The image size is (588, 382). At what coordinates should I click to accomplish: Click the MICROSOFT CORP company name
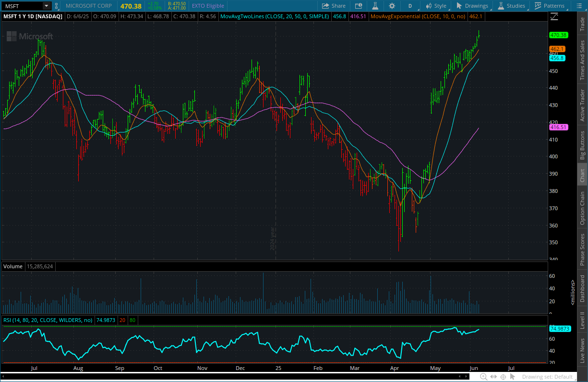point(89,6)
